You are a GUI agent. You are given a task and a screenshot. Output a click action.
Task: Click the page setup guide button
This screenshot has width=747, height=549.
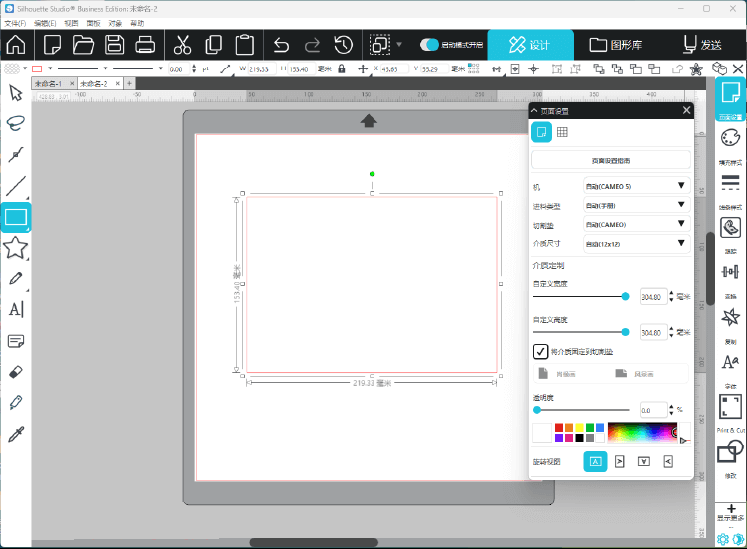point(611,161)
